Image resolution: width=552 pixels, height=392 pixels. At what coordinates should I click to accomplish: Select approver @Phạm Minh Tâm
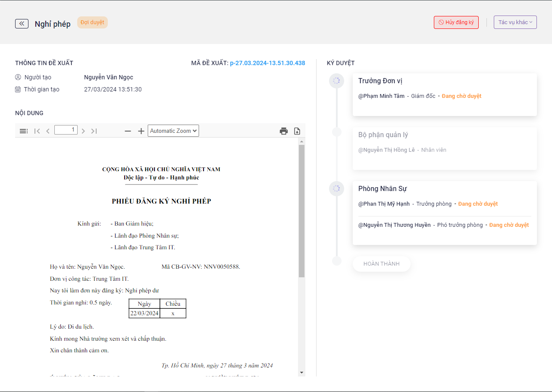point(381,96)
